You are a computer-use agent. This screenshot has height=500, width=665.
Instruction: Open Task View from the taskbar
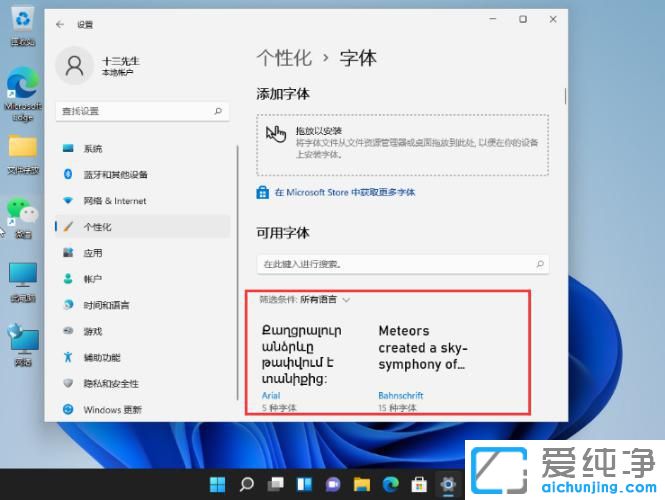[x=276, y=484]
